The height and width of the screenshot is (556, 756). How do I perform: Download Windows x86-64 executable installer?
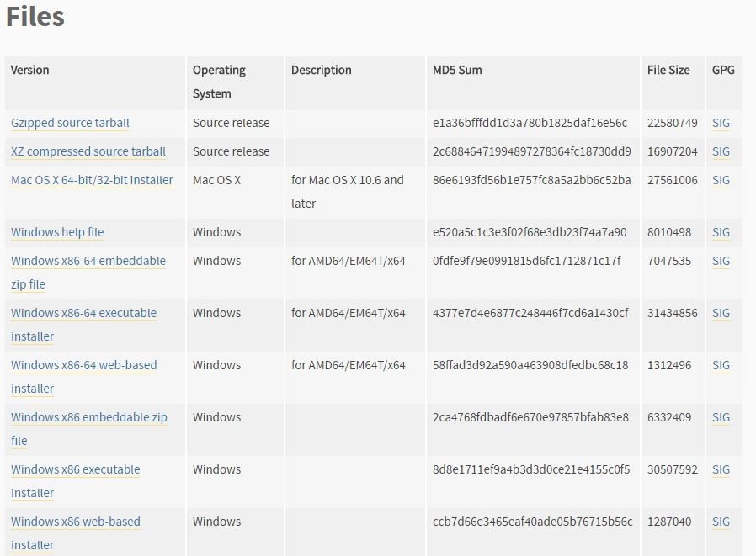pos(83,324)
